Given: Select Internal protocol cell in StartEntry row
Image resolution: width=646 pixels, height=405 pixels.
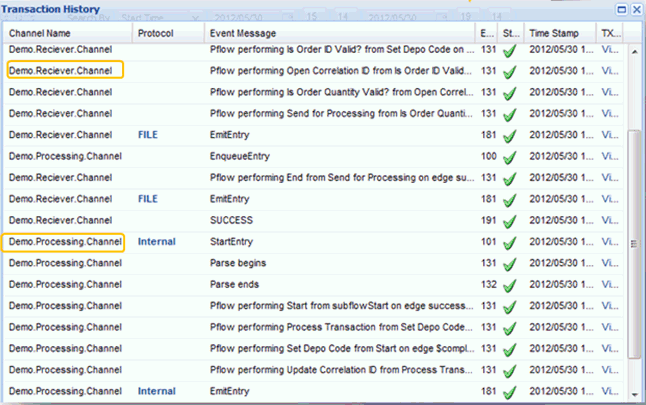Looking at the screenshot, I should coord(157,242).
